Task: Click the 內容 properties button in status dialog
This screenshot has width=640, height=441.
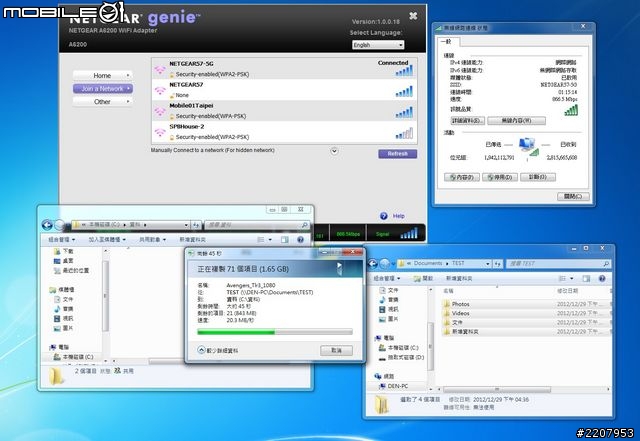Action: pyautogui.click(x=462, y=177)
